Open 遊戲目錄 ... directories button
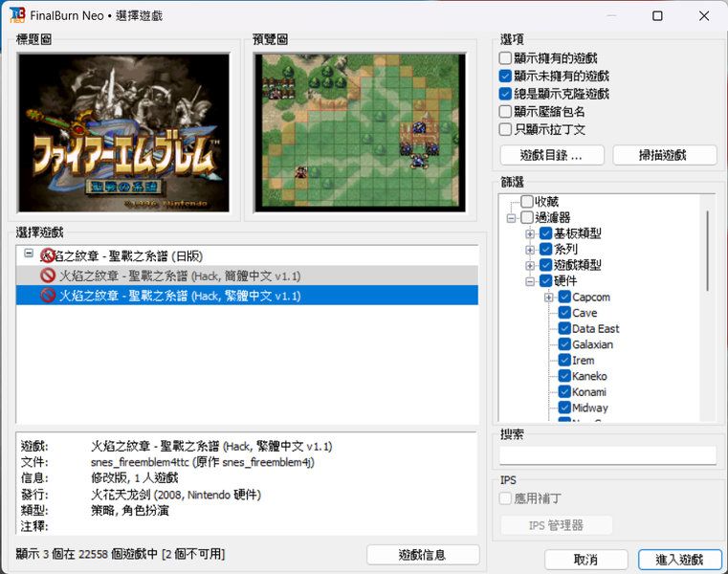 (x=552, y=155)
